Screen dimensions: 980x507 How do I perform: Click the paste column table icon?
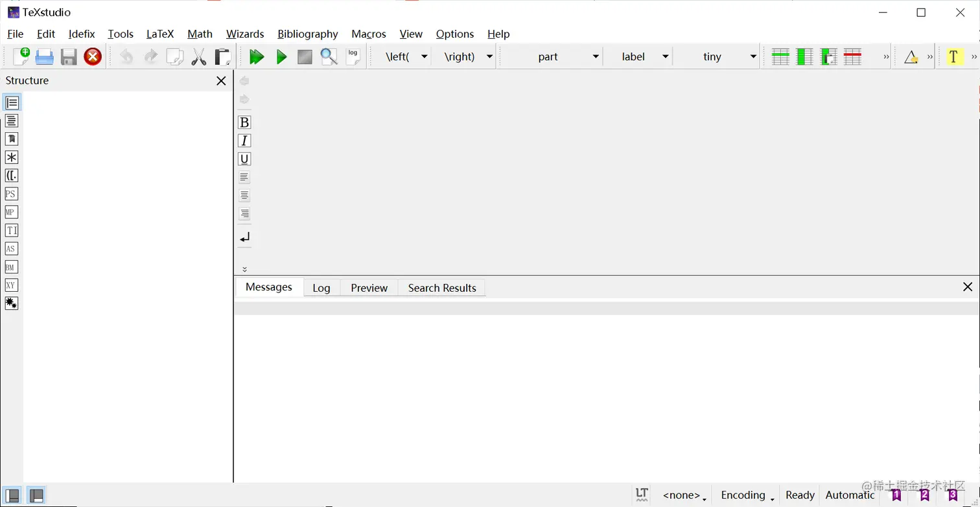click(x=829, y=57)
